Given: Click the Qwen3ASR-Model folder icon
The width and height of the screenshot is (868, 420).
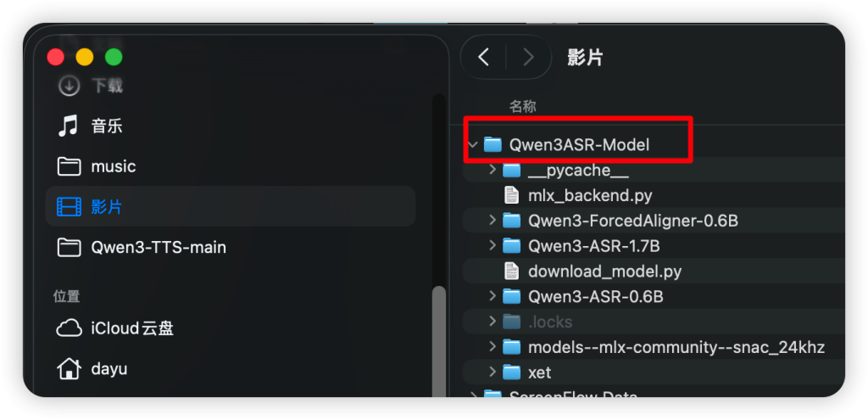Looking at the screenshot, I should click(x=492, y=145).
